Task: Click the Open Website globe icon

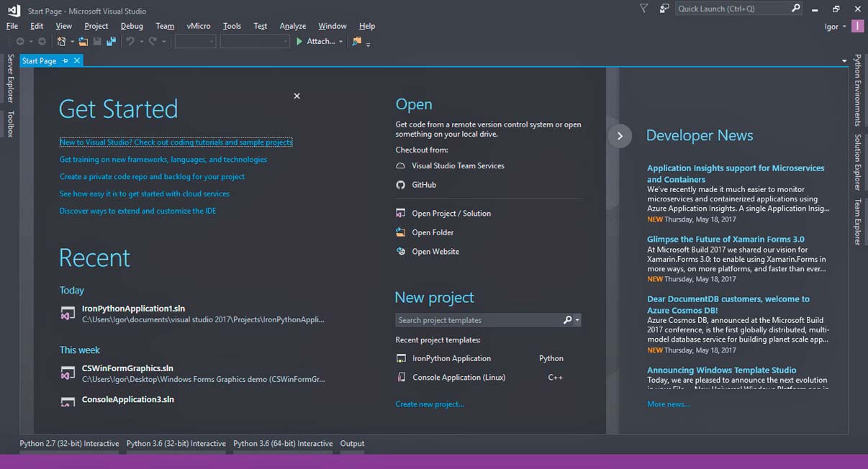Action: click(401, 252)
